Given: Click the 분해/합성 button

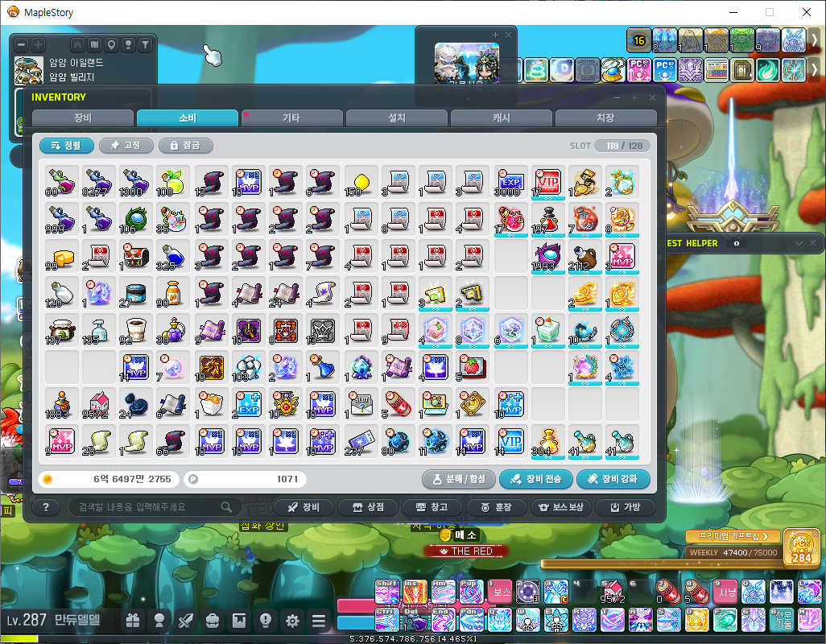Looking at the screenshot, I should [x=459, y=479].
